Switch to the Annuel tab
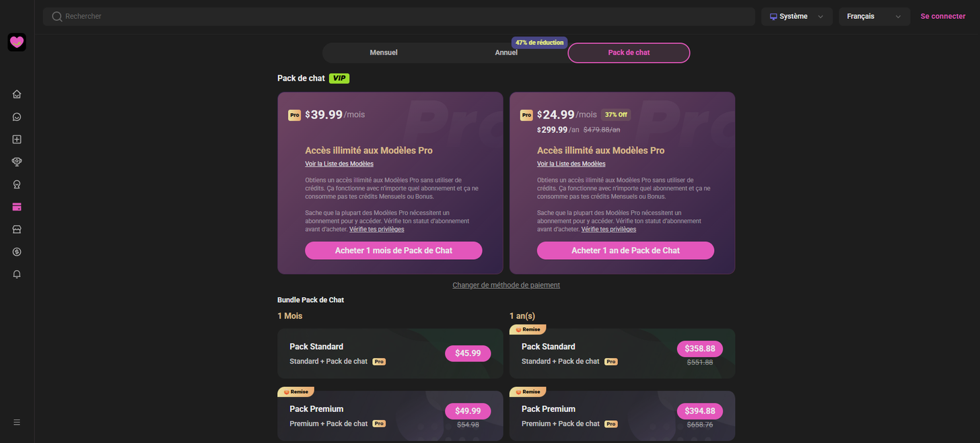The height and width of the screenshot is (443, 980). [x=506, y=53]
